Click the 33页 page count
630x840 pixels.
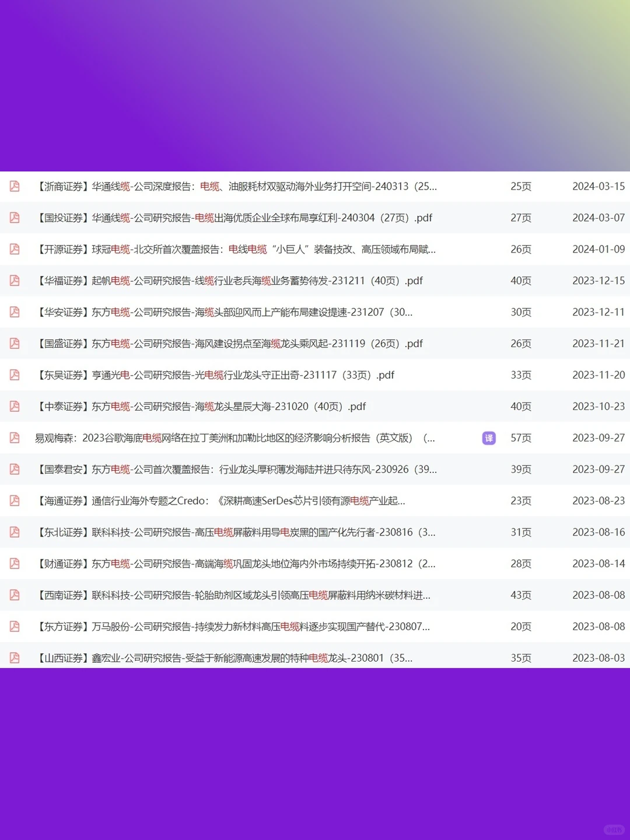[521, 376]
